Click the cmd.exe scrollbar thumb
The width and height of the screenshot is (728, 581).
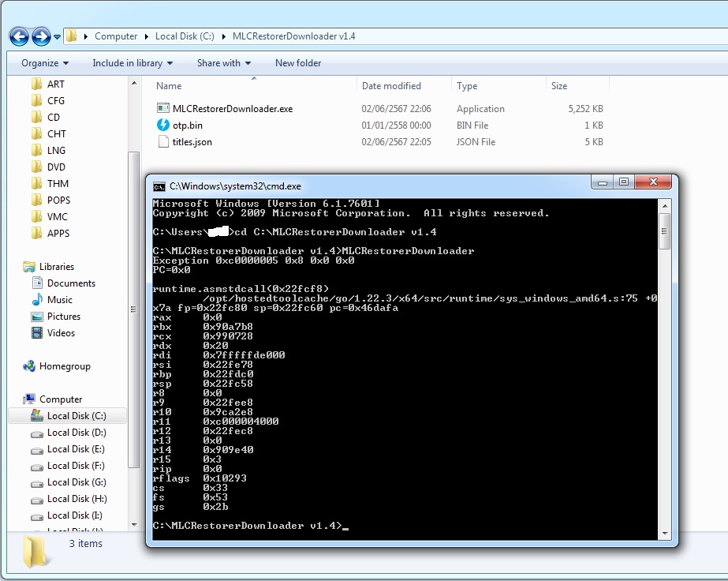pyautogui.click(x=664, y=231)
